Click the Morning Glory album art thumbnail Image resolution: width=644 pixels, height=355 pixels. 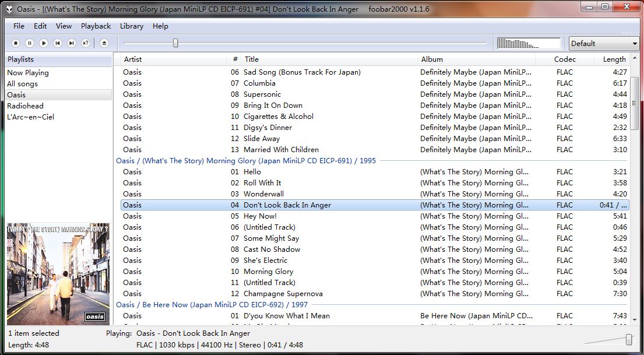click(58, 274)
